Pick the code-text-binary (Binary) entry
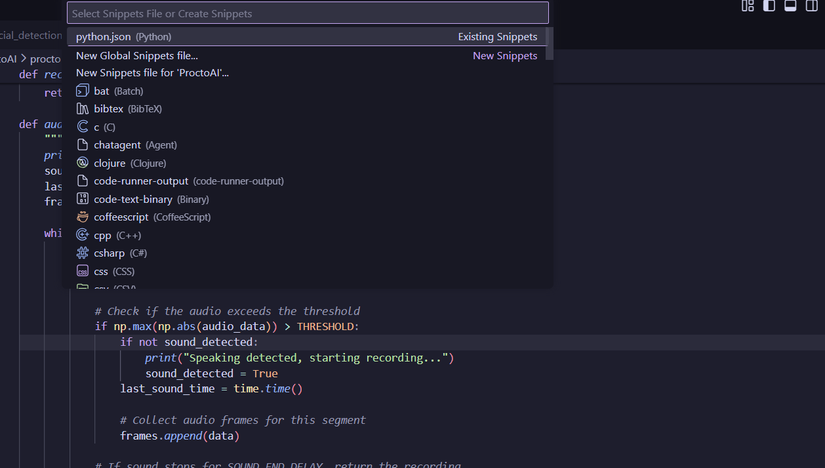825x468 pixels. (x=308, y=199)
